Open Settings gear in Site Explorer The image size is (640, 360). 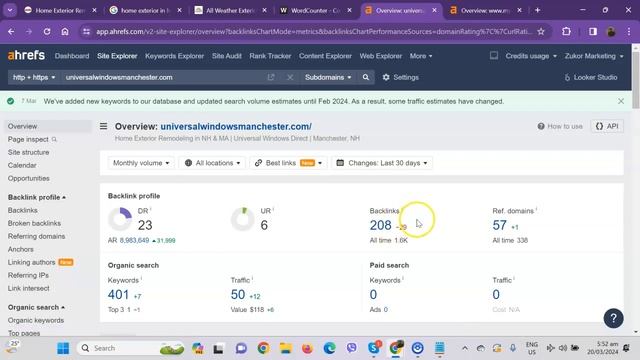click(400, 77)
